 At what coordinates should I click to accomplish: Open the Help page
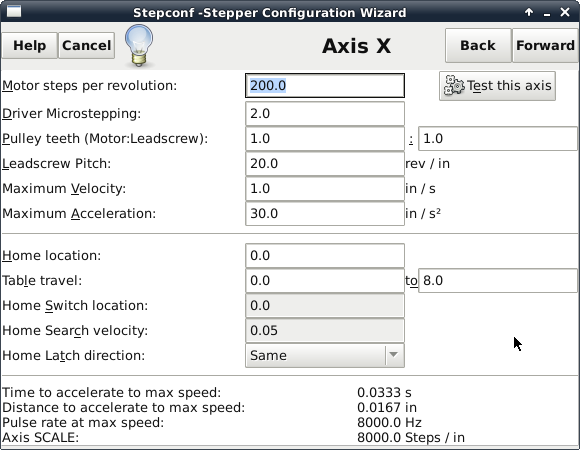coord(30,45)
